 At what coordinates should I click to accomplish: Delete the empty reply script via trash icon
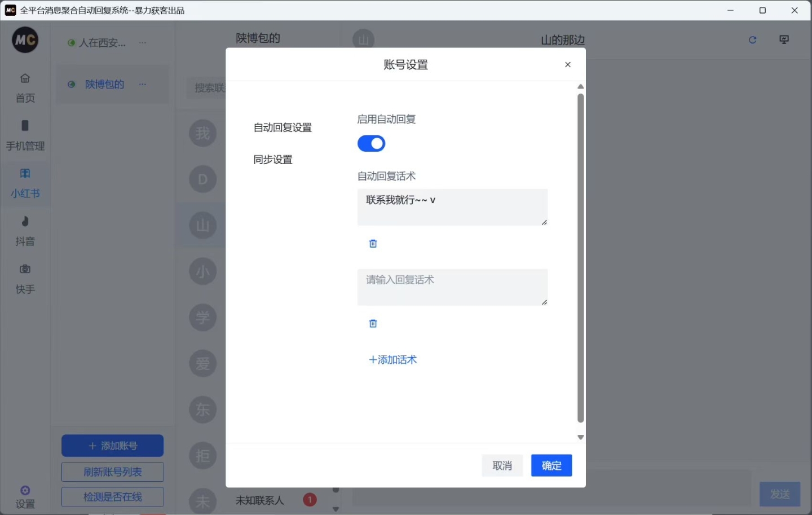[x=373, y=323]
